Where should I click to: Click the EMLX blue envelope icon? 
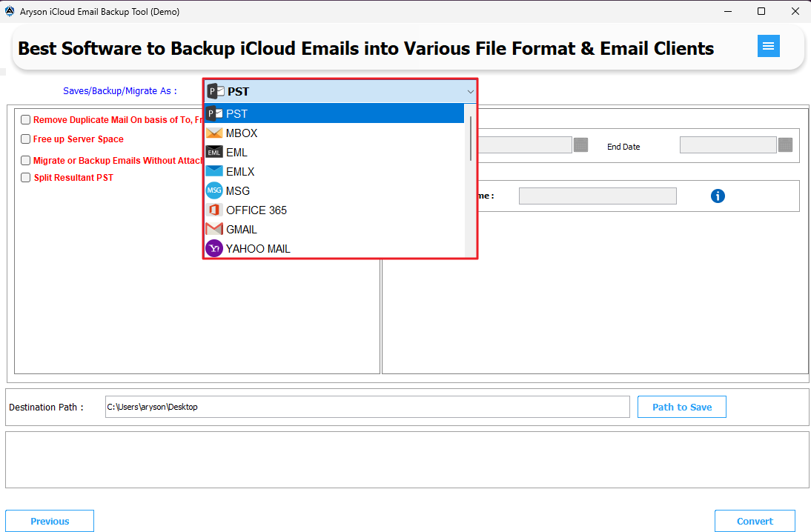pyautogui.click(x=214, y=171)
